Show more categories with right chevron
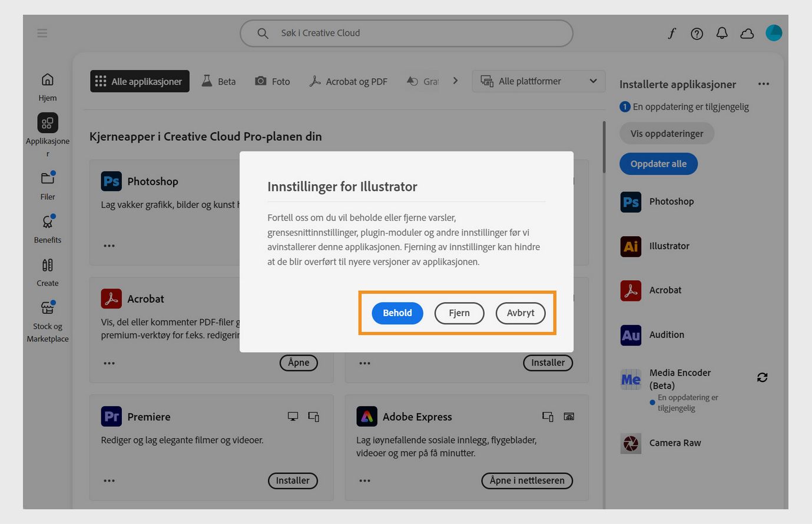Image resolution: width=812 pixels, height=524 pixels. 455,81
